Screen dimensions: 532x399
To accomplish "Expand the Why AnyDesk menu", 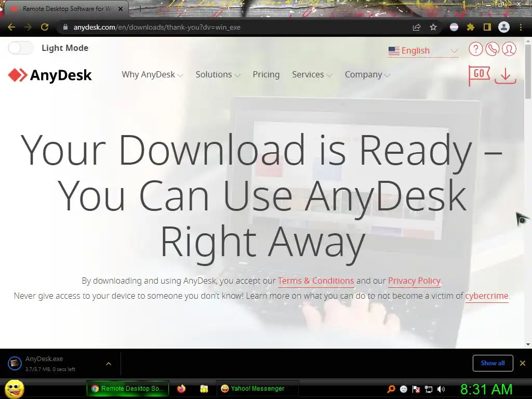I will (x=152, y=74).
